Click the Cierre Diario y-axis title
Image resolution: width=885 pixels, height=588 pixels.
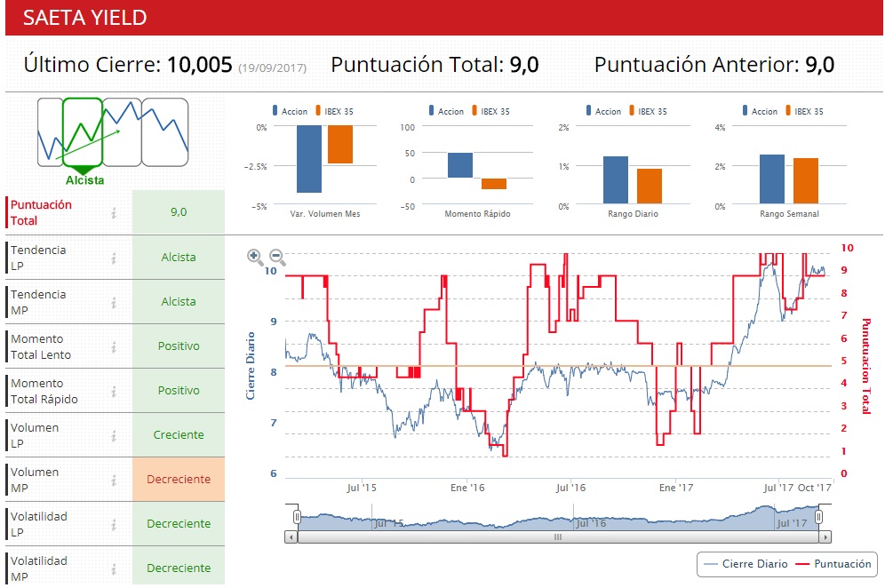pos(250,366)
